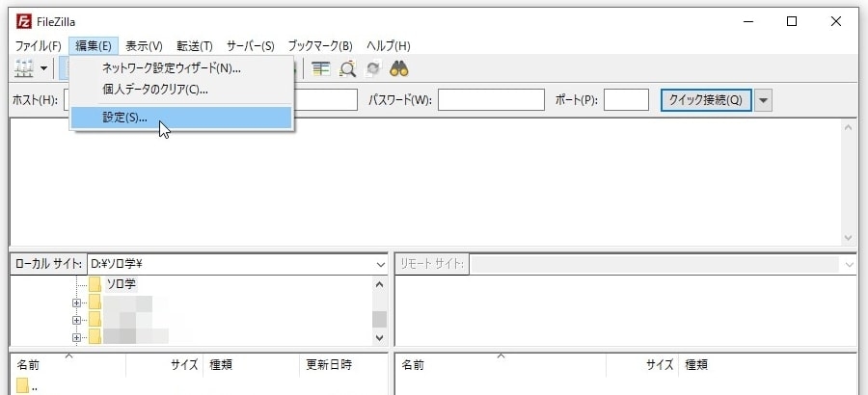The height and width of the screenshot is (395, 868).
Task: Open the Site Manager icon
Action: pyautogui.click(x=24, y=69)
